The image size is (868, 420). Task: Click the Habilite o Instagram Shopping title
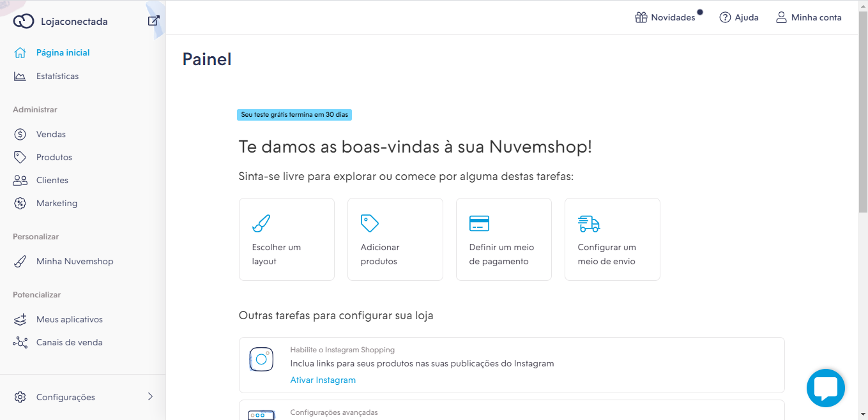click(x=342, y=350)
